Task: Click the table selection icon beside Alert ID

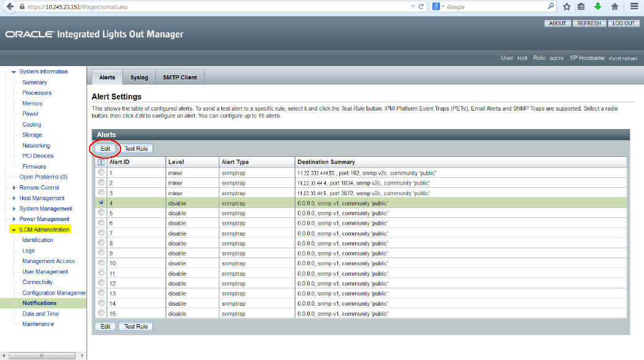Action: coord(101,162)
